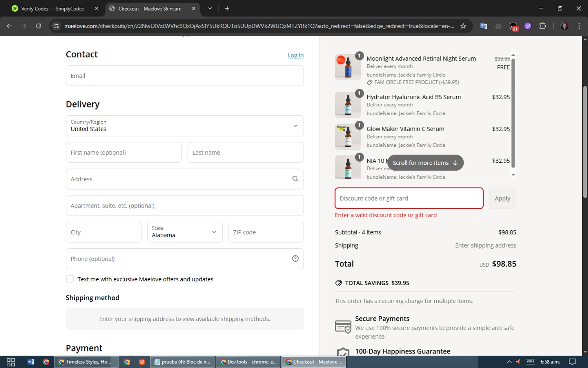Click the First name (optional) field
The image size is (588, 368).
(124, 152)
